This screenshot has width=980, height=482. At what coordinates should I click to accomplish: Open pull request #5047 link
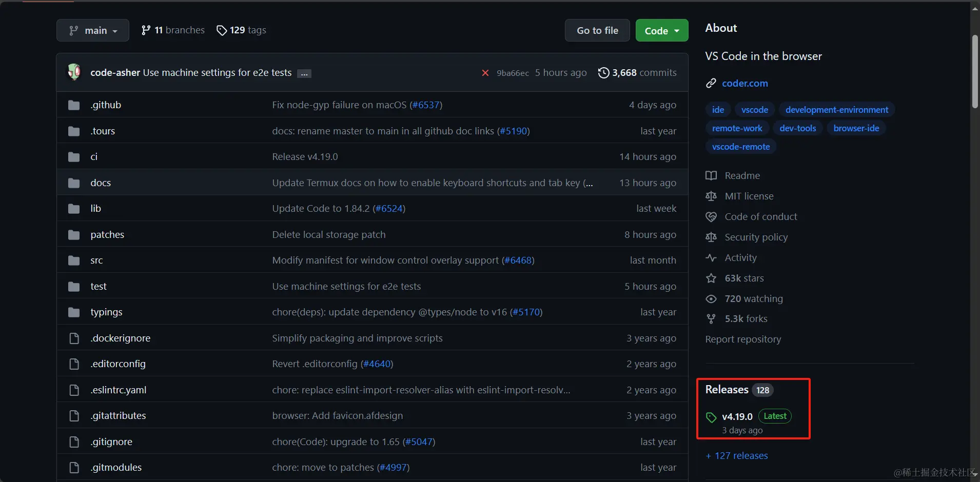pyautogui.click(x=419, y=442)
